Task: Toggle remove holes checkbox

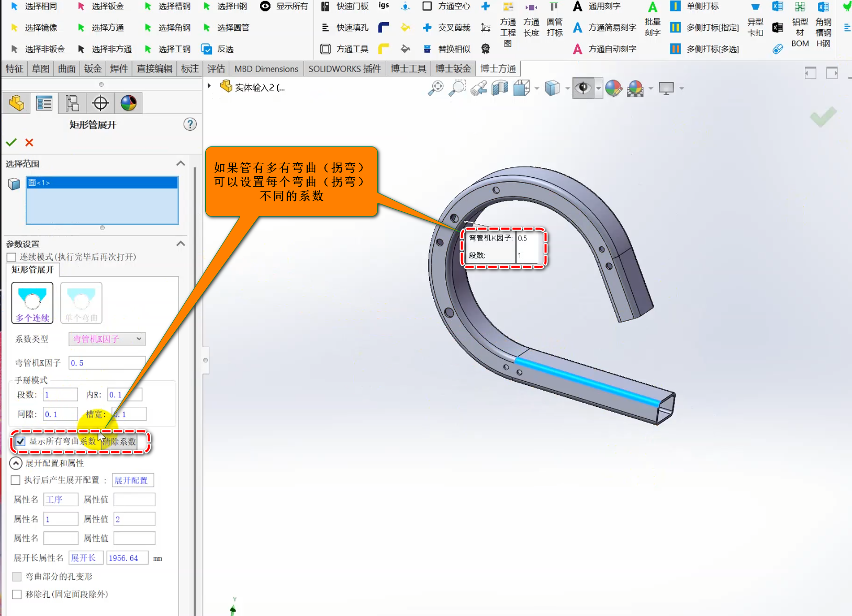Action: pos(17,595)
